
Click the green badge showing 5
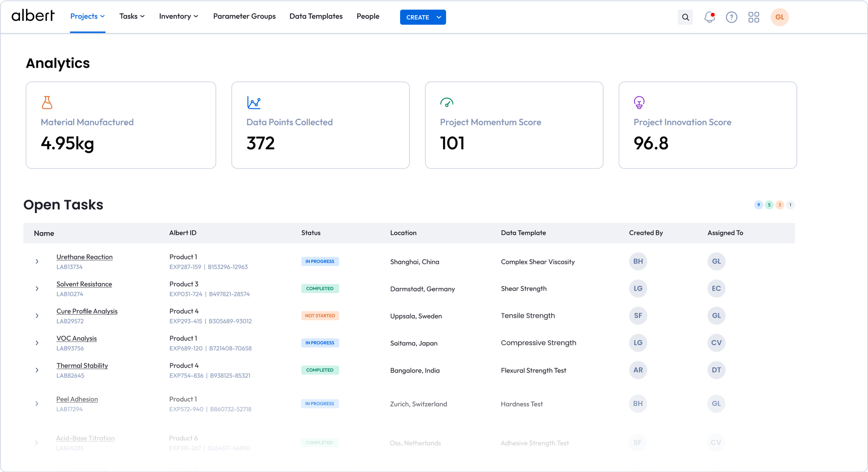[x=769, y=205]
